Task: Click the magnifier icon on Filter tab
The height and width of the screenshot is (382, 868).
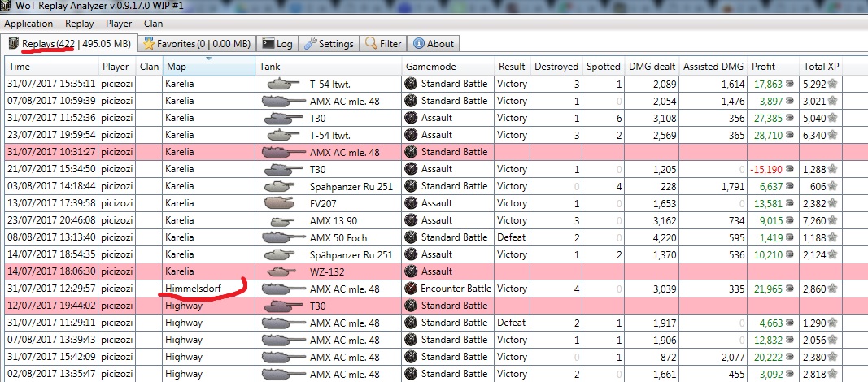Action: click(x=371, y=44)
